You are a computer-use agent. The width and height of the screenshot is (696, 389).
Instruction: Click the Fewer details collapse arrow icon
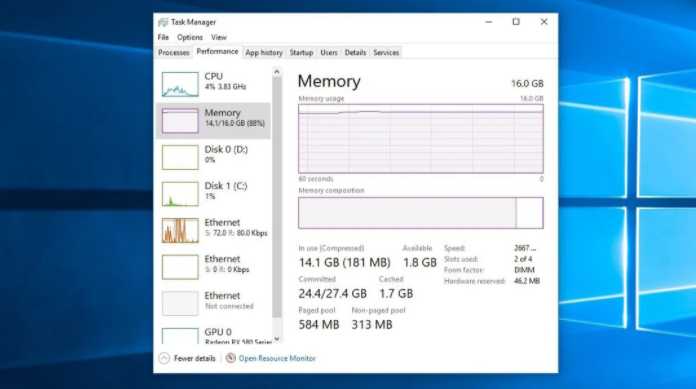[164, 358]
